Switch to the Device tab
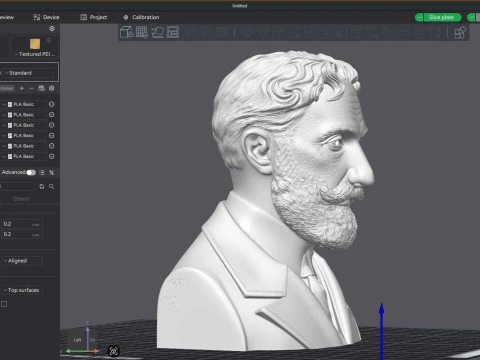 pos(46,17)
